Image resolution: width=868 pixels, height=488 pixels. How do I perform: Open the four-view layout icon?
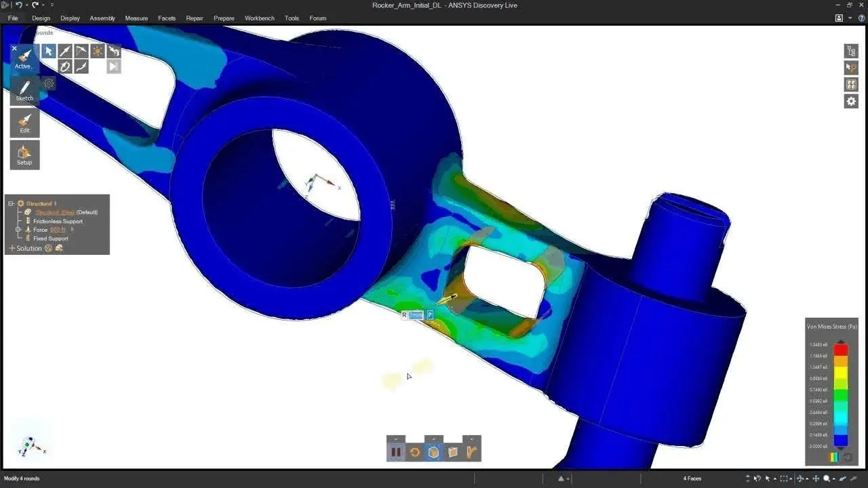tap(851, 85)
